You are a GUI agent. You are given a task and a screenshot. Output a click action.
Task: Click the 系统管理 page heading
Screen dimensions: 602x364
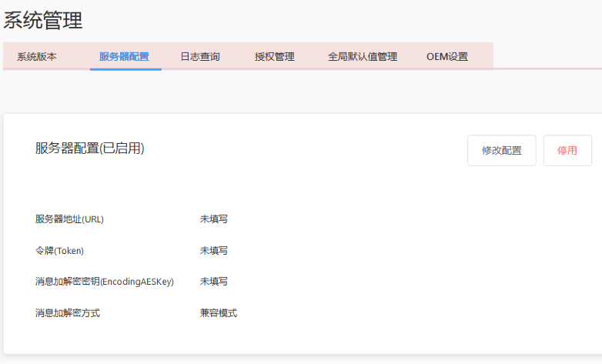click(43, 21)
